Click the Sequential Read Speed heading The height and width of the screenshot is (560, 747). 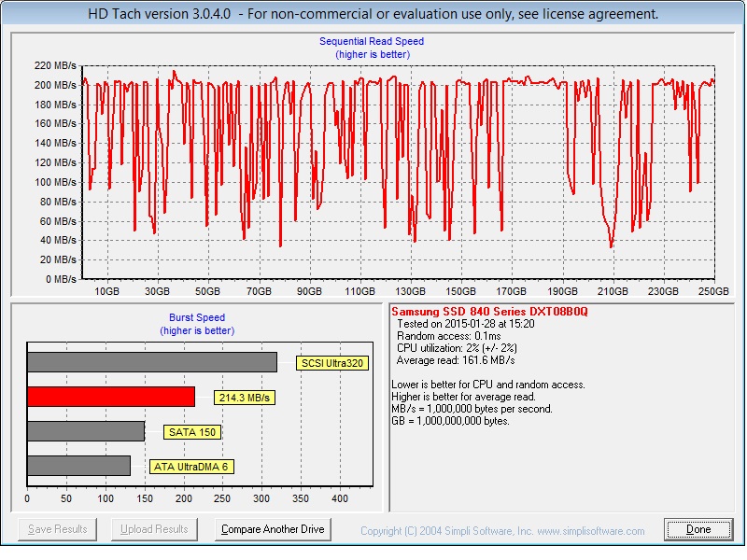click(x=372, y=41)
